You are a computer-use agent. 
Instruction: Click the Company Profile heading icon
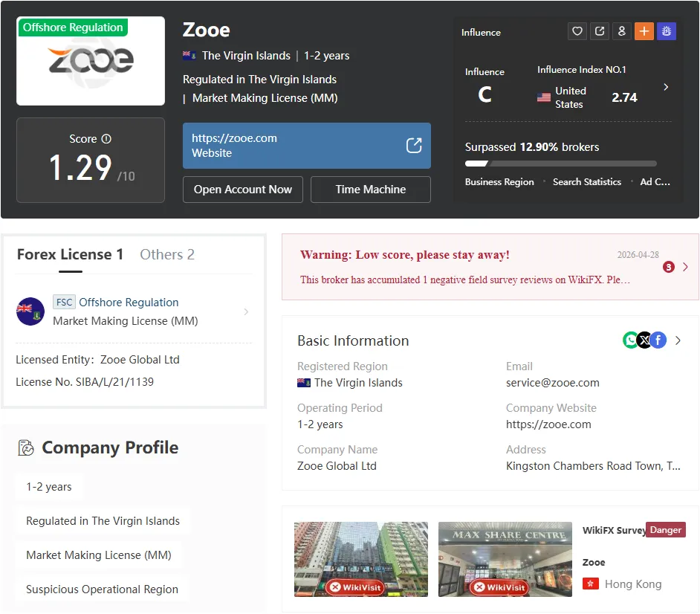coord(26,447)
